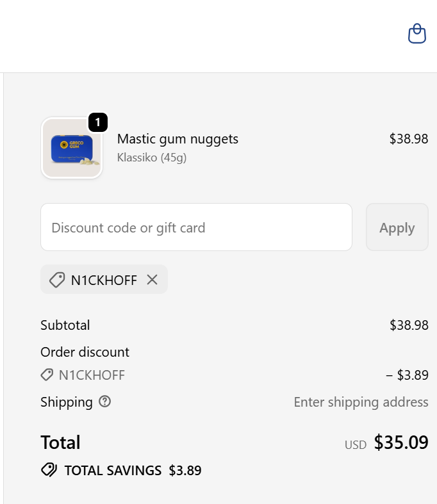
Task: Click the tag icon in the N1CKHOFF chip
Action: (x=57, y=280)
